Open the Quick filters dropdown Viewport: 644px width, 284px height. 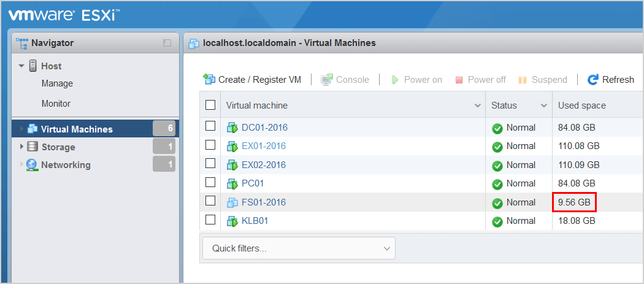[x=299, y=248]
